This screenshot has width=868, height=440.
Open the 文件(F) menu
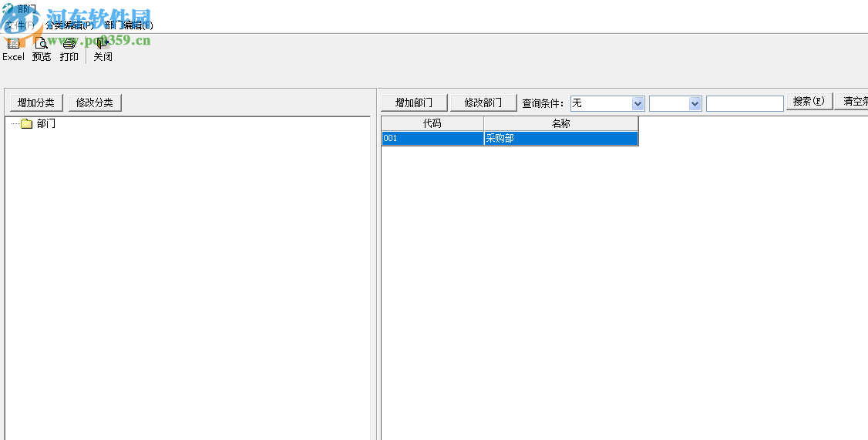(x=19, y=25)
